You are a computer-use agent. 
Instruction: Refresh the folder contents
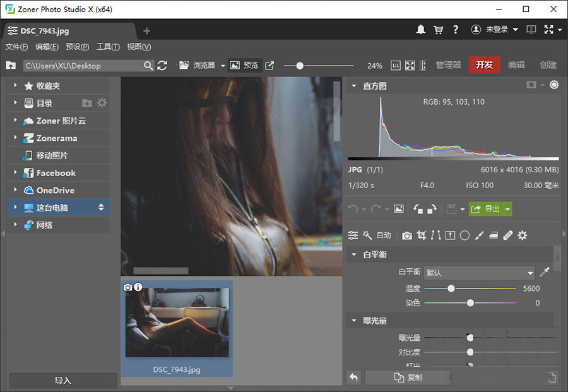coord(162,66)
